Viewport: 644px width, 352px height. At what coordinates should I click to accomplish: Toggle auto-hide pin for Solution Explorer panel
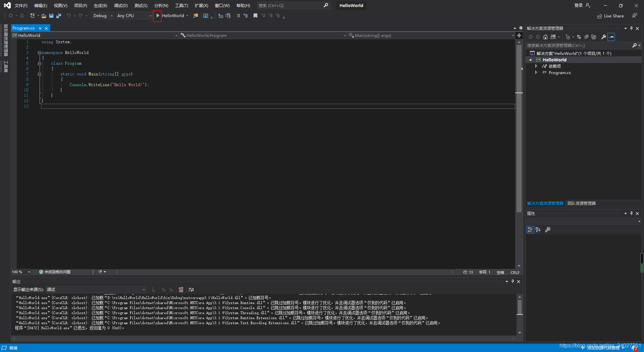631,28
